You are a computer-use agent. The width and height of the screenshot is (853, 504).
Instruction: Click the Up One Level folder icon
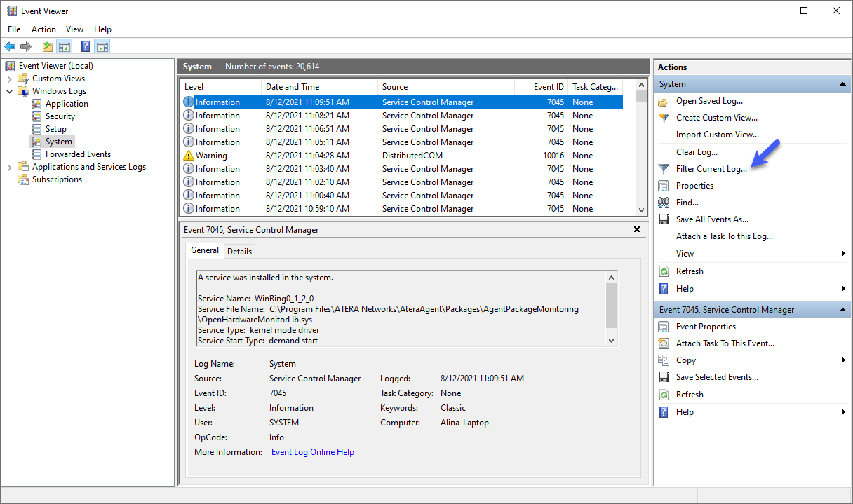point(47,46)
